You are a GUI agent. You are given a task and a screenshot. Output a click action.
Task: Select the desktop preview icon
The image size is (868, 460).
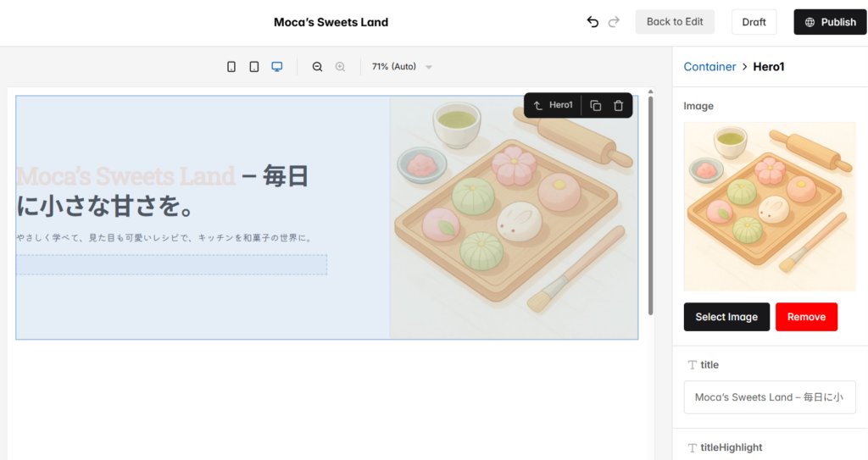277,67
